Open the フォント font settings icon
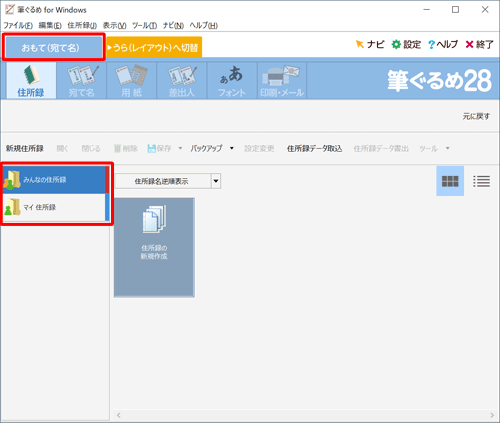500x423 pixels. pos(232,81)
